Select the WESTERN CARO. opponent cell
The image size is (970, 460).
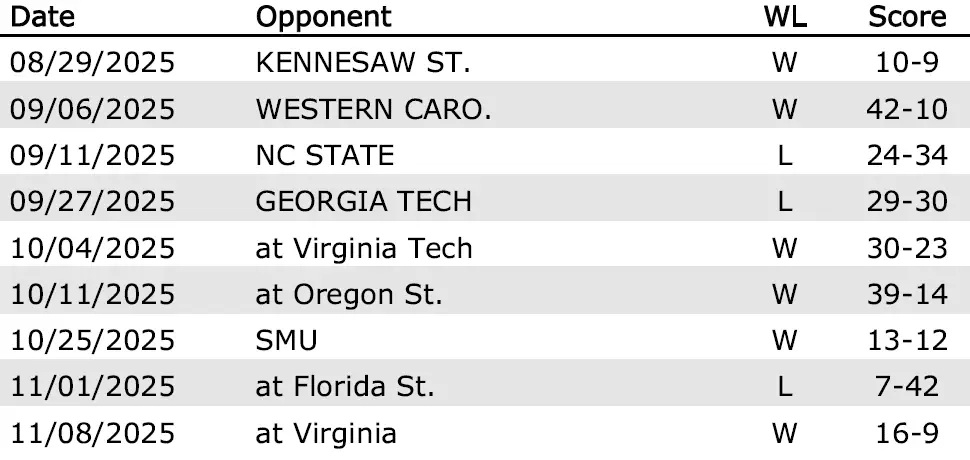coord(373,109)
